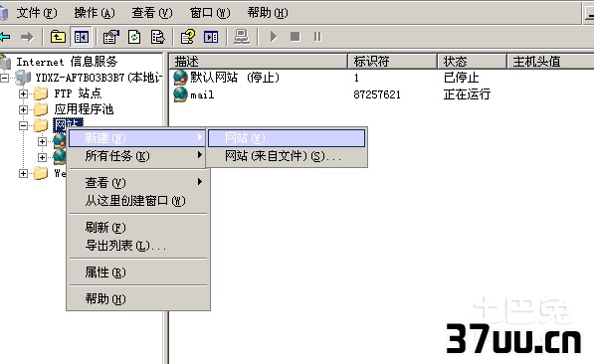Click the connect to computer icon
594x364 pixels.
[242, 37]
